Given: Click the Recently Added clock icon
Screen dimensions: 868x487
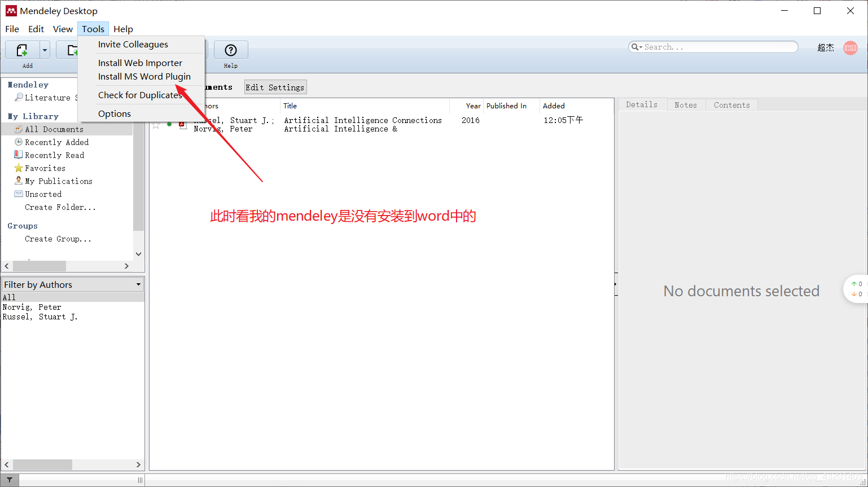Looking at the screenshot, I should (x=19, y=142).
